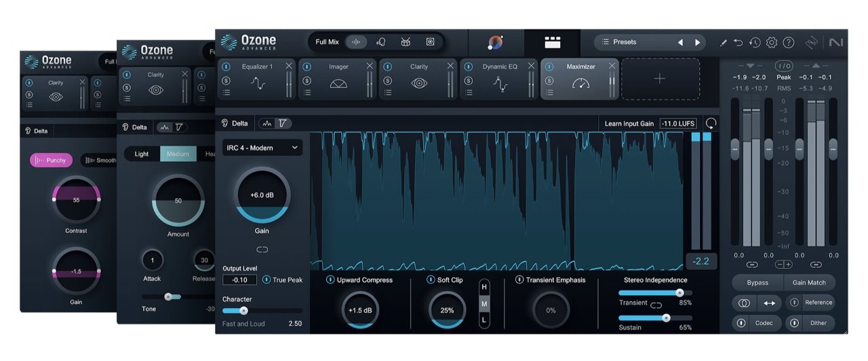Click the Delta ear icon in Maximizer
The image size is (868, 361).
click(226, 123)
